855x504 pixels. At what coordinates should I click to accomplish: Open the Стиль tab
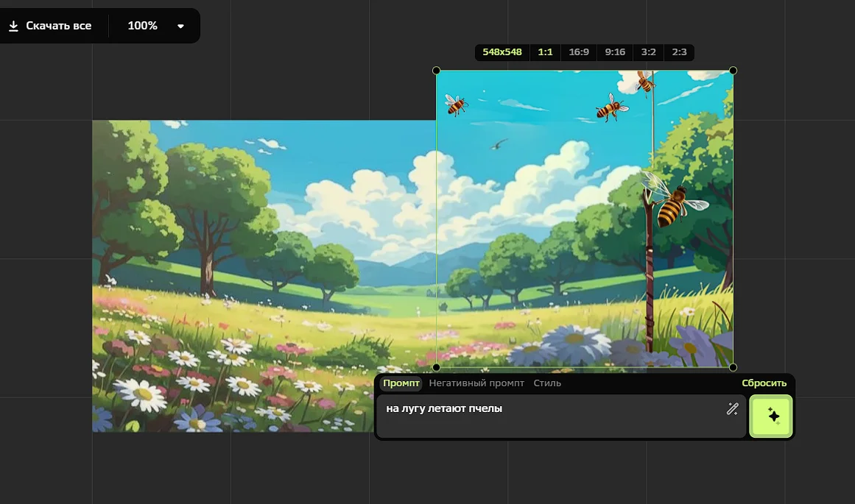[x=547, y=383]
